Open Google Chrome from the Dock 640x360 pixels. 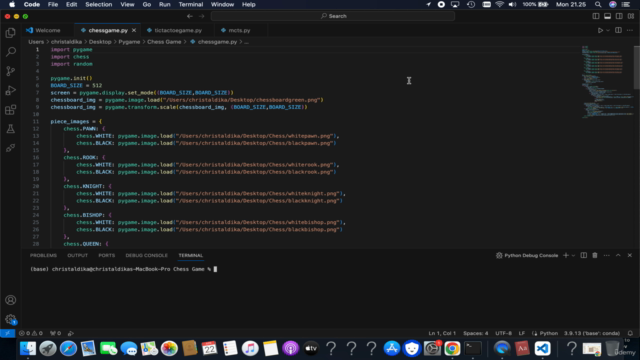point(452,349)
